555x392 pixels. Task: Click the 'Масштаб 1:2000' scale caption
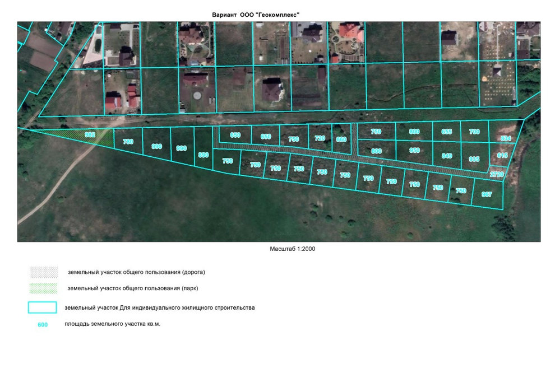click(x=293, y=249)
